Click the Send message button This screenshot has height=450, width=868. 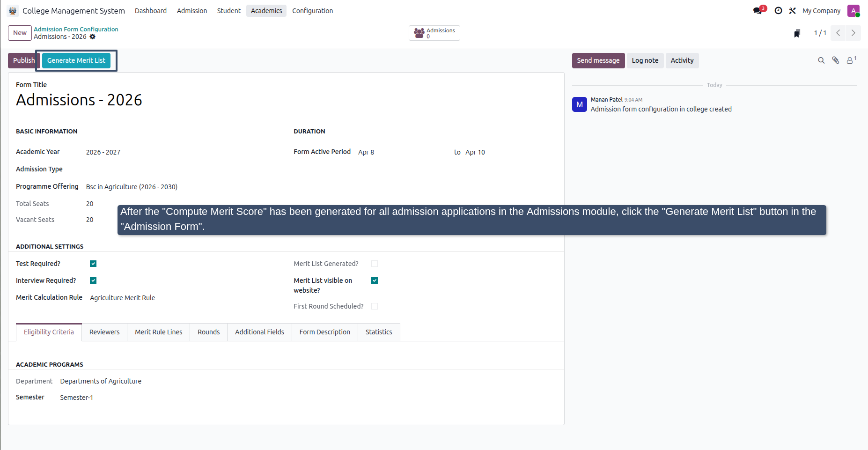pyautogui.click(x=598, y=60)
